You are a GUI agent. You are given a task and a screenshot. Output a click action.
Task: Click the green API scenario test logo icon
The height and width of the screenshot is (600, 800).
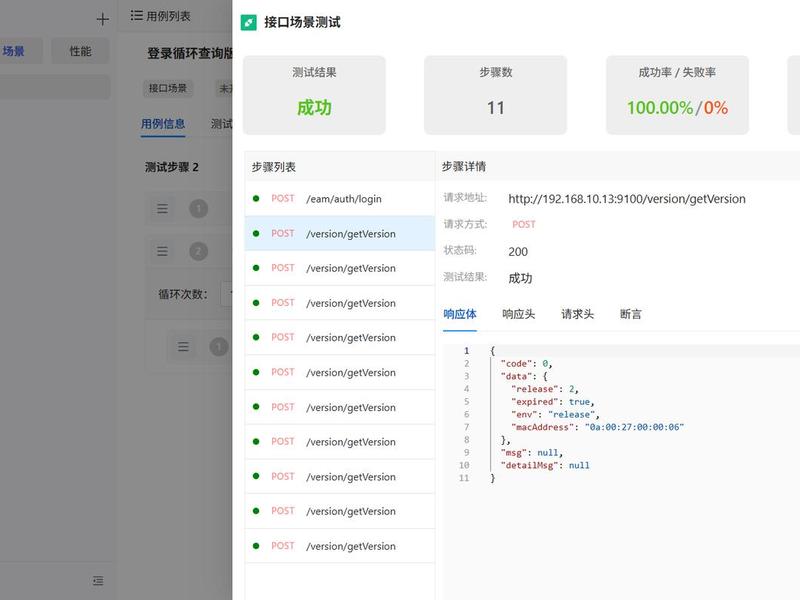coord(248,22)
